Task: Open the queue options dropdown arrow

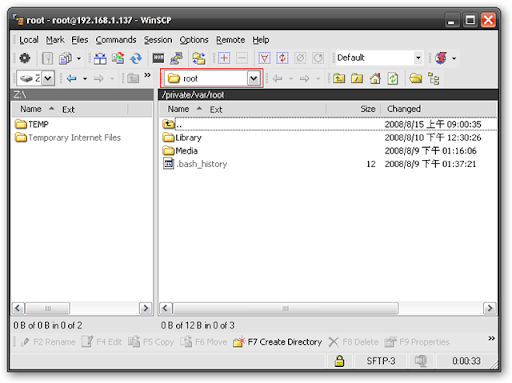Action: tap(79, 58)
